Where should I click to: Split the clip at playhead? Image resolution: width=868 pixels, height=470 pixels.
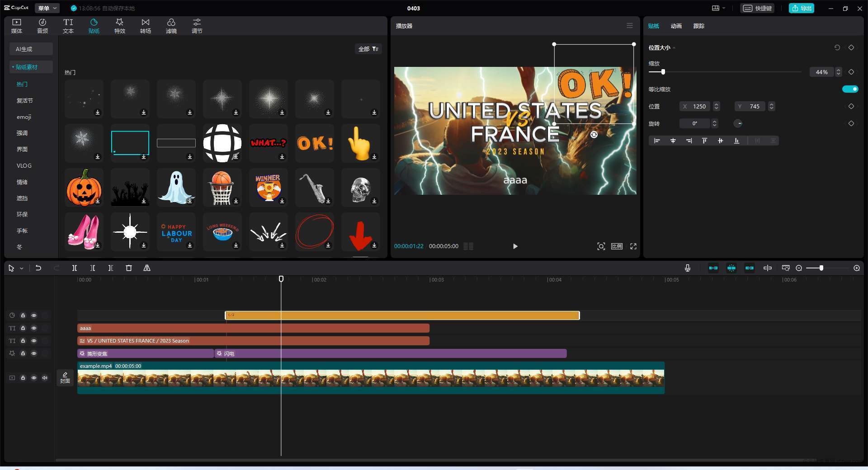(x=75, y=268)
